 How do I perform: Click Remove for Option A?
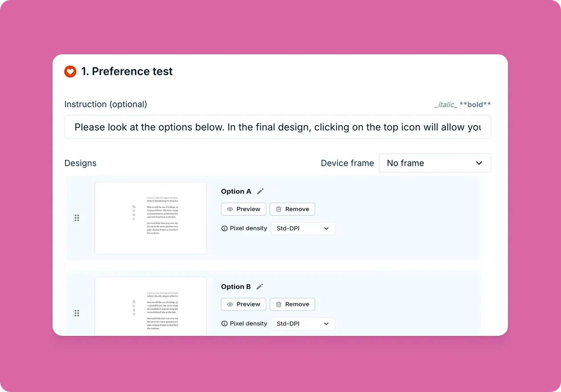pos(292,209)
